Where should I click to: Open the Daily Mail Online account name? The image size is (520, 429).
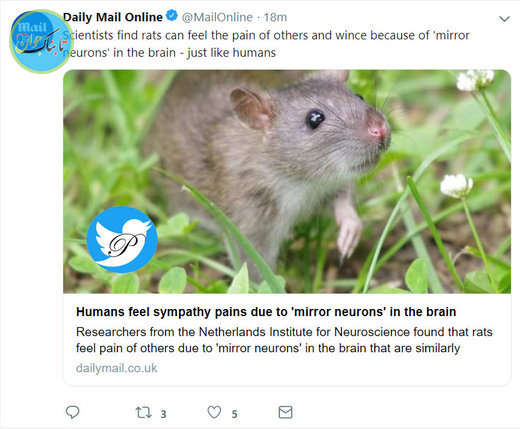point(113,17)
